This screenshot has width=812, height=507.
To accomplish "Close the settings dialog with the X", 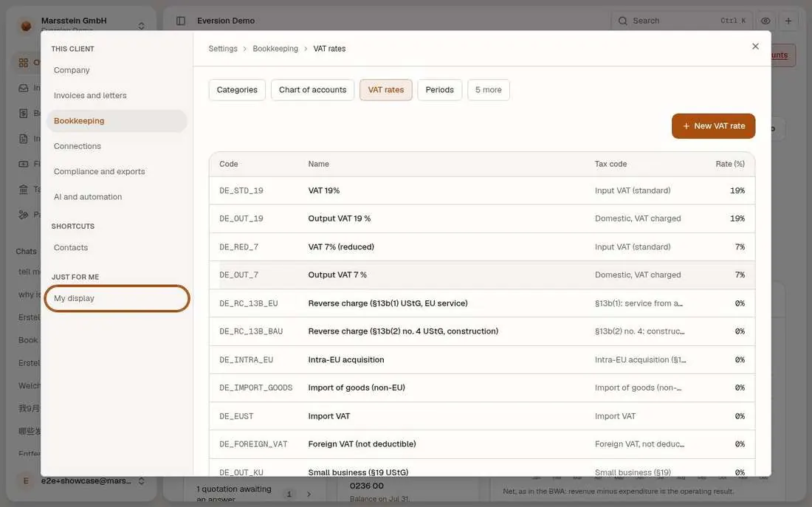I will [x=756, y=46].
